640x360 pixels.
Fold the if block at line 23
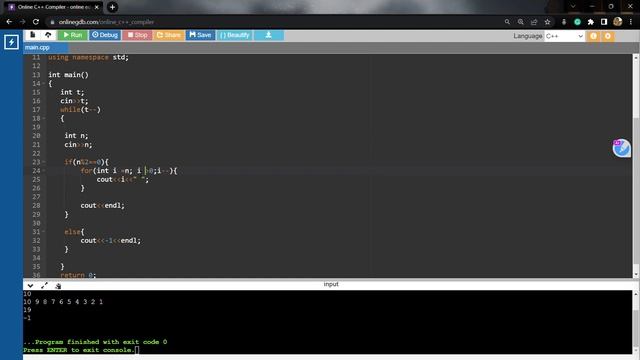(x=44, y=162)
